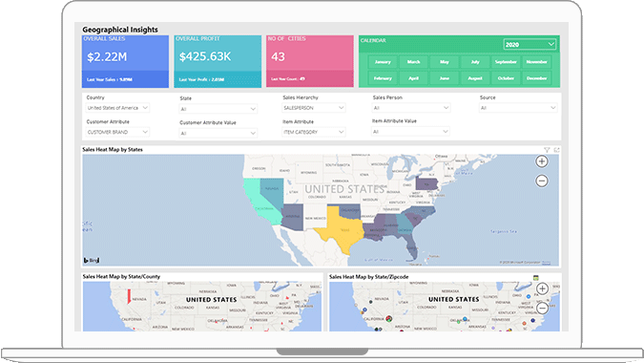The height and width of the screenshot is (363, 644).
Task: Select December in the calendar
Action: [537, 78]
